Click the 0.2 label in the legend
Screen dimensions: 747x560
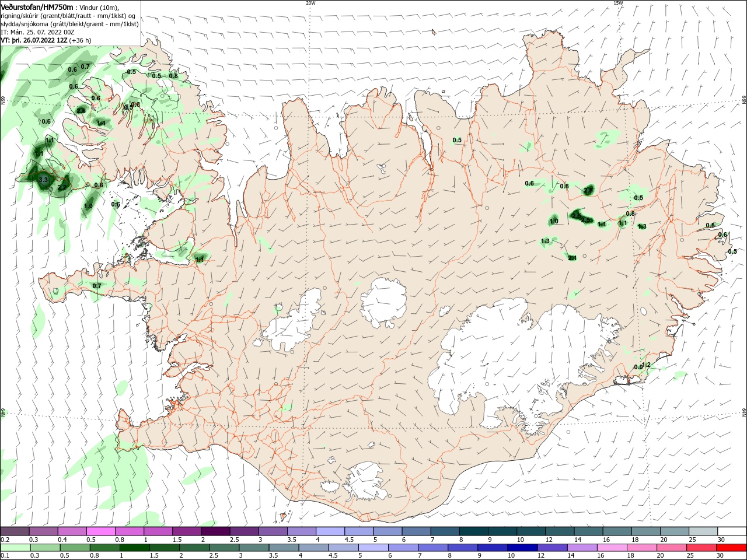click(x=5, y=540)
